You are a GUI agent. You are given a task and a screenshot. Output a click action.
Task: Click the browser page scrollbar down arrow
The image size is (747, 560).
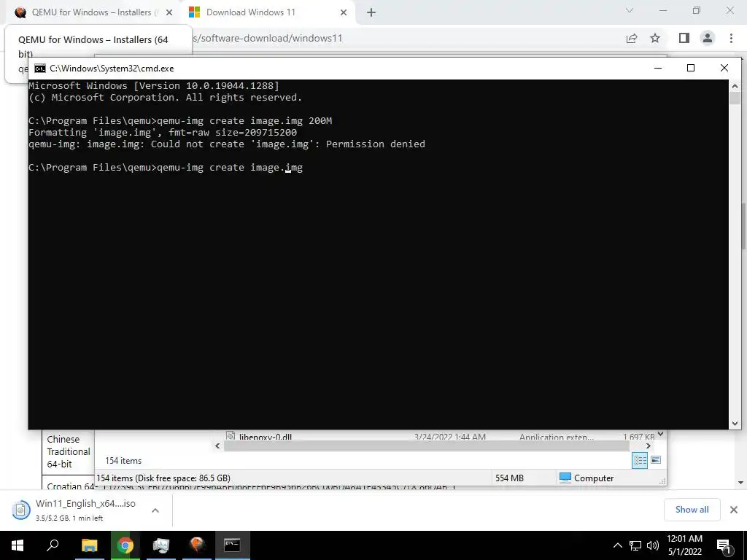pyautogui.click(x=741, y=483)
